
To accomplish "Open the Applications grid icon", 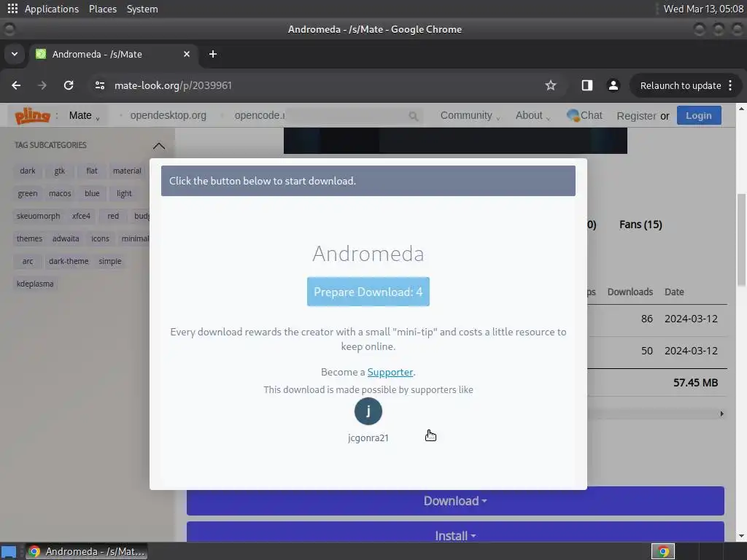I will pyautogui.click(x=12, y=9).
